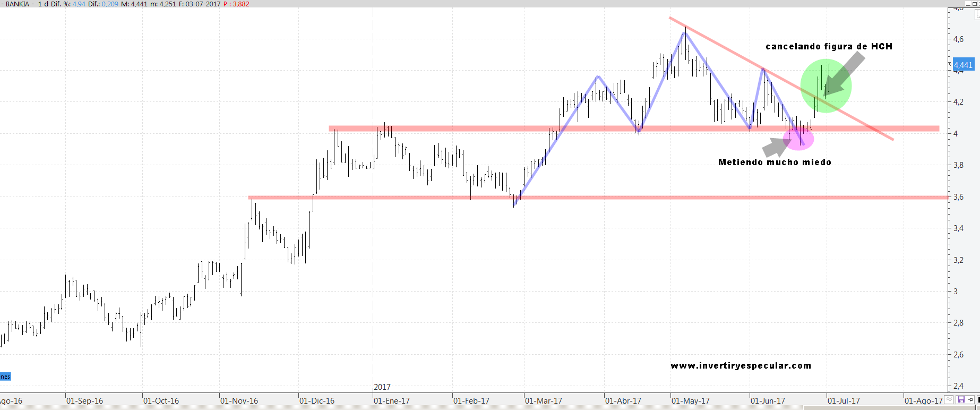The image size is (980, 410).
Task: Select the gray arrow pointing at magenta ellipse
Action: (x=774, y=146)
